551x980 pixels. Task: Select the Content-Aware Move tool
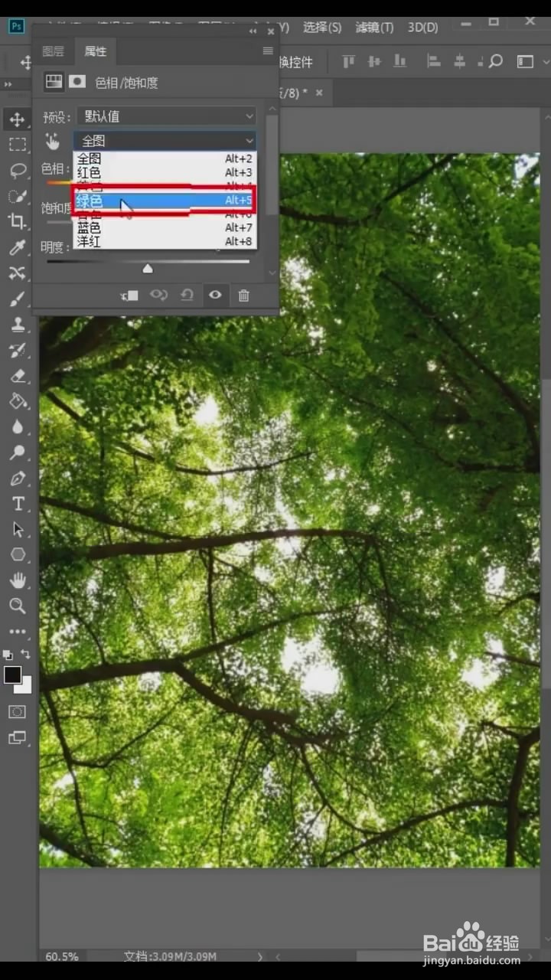coord(16,273)
